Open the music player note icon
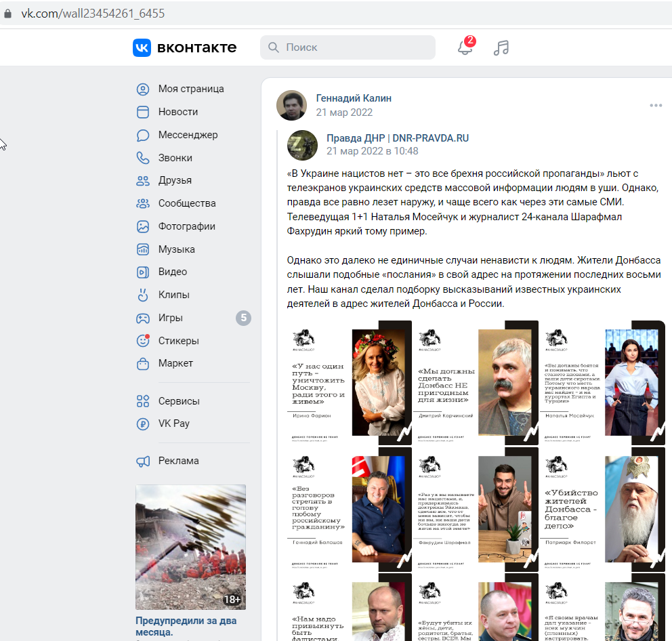Viewport: 672px width, 641px height. 501,47
